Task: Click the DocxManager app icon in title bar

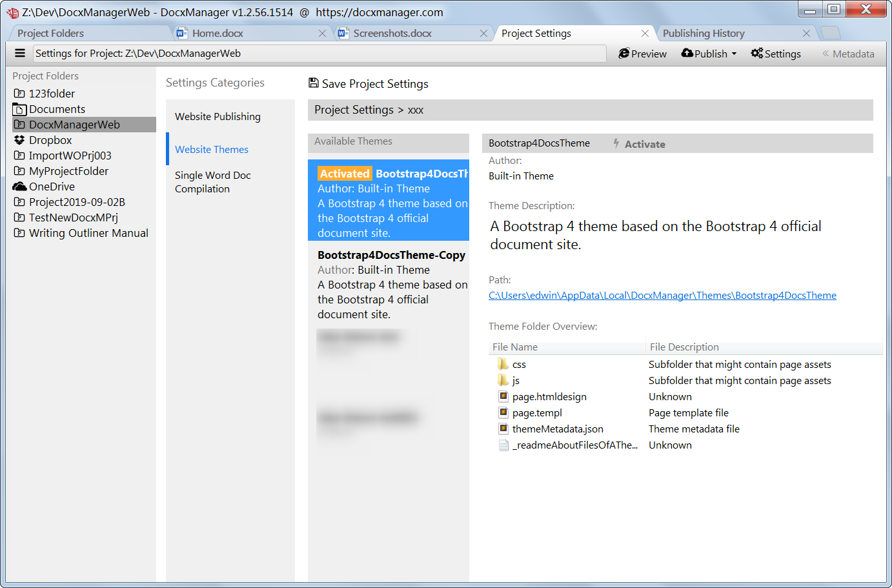Action: 12,12
